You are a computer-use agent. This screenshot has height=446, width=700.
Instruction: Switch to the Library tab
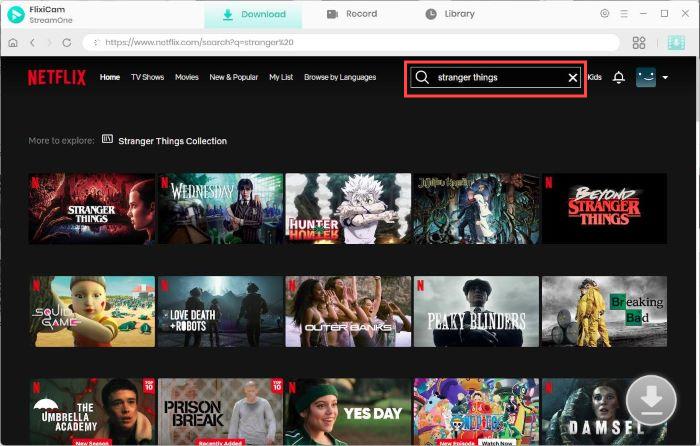(x=450, y=14)
